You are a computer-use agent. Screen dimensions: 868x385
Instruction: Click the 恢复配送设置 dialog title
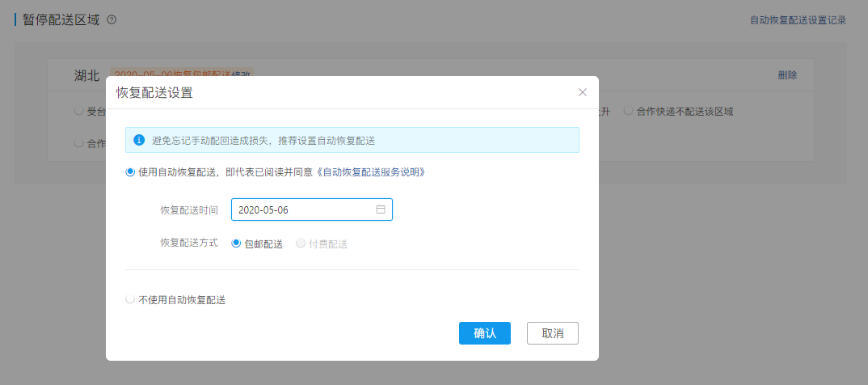click(154, 92)
